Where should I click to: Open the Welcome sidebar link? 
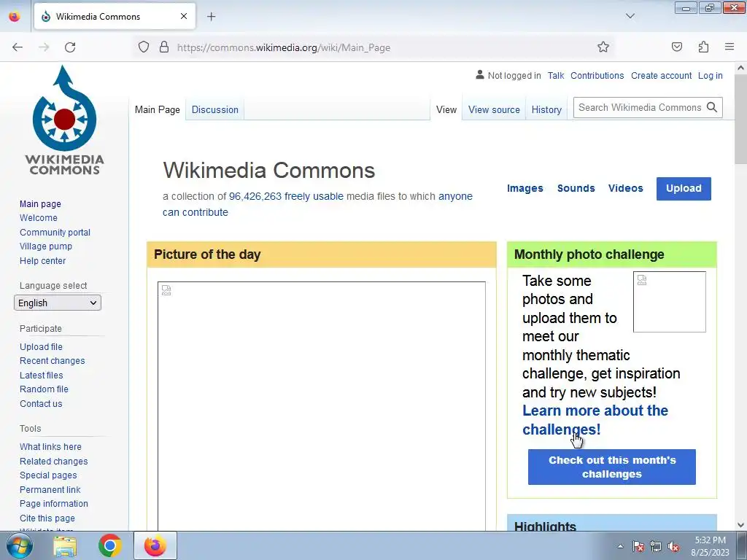pos(38,217)
